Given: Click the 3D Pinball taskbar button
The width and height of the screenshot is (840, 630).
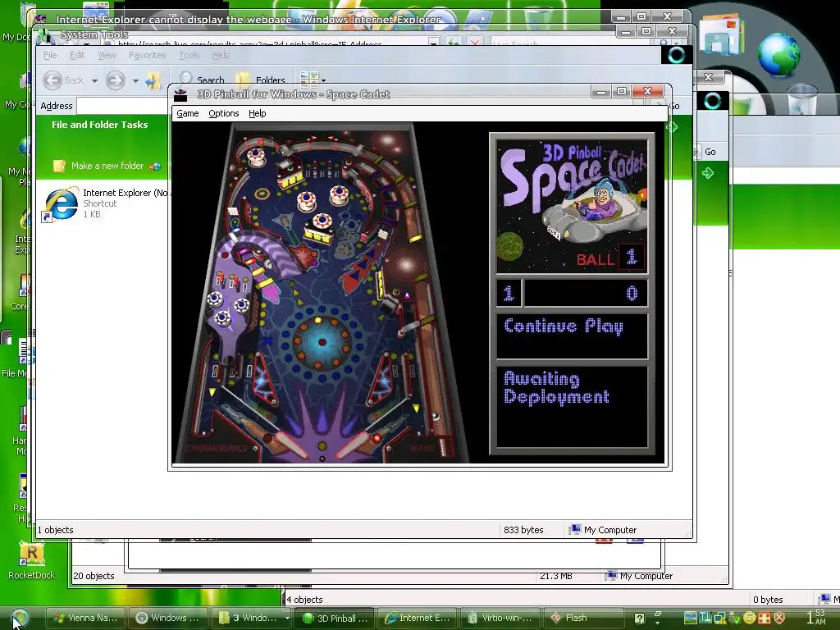Looking at the screenshot, I should tap(336, 618).
